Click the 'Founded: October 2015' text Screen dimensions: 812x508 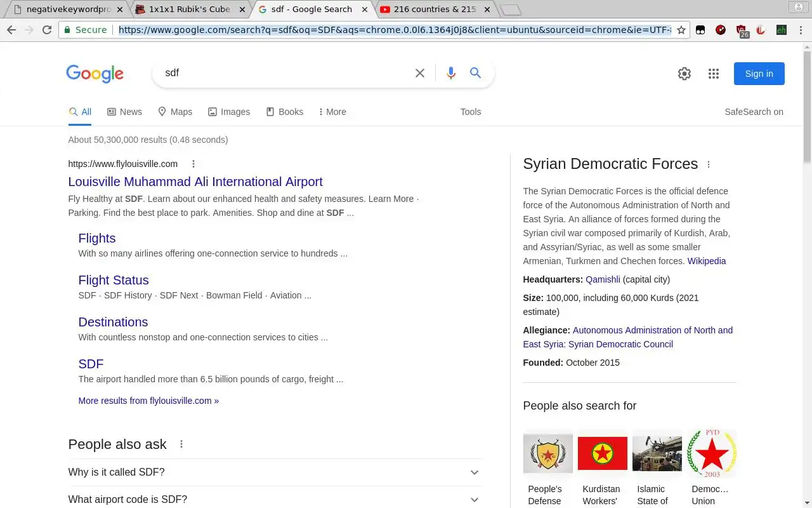click(x=572, y=363)
